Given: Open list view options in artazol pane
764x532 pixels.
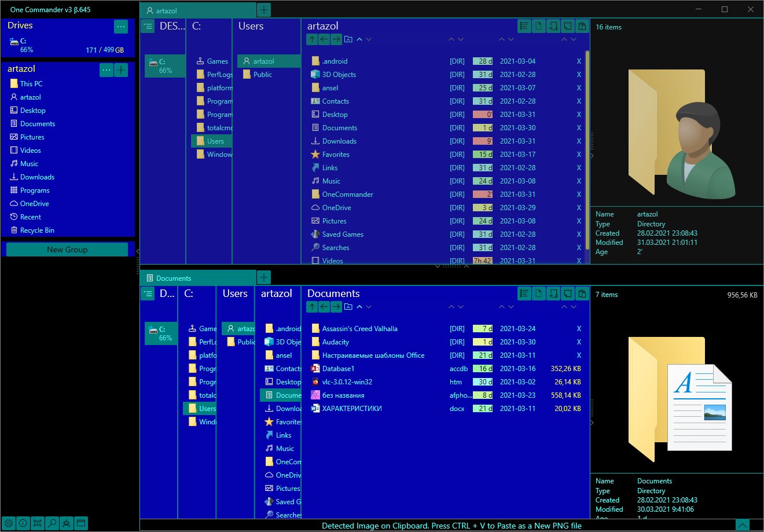Looking at the screenshot, I should click(x=524, y=26).
